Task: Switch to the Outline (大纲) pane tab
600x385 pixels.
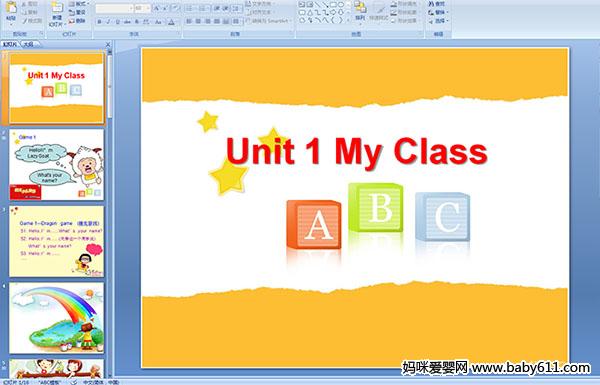Action: [x=29, y=44]
